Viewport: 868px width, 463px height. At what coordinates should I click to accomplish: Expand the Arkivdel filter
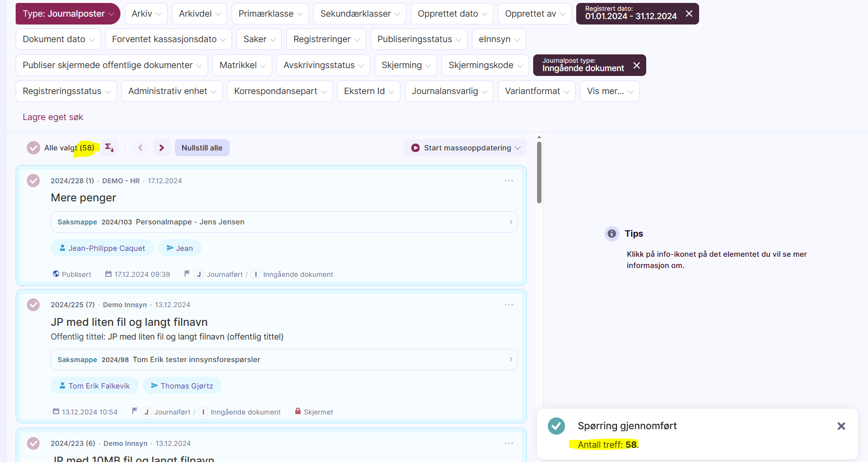[x=199, y=14]
